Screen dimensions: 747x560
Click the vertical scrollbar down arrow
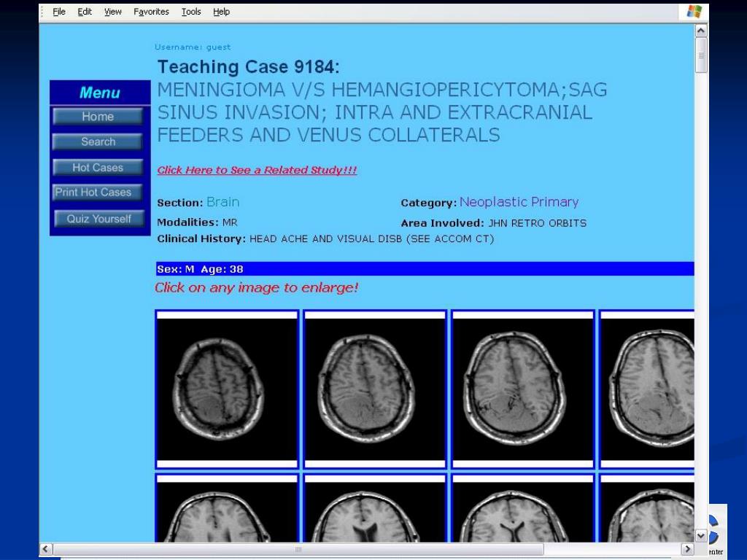click(x=701, y=536)
